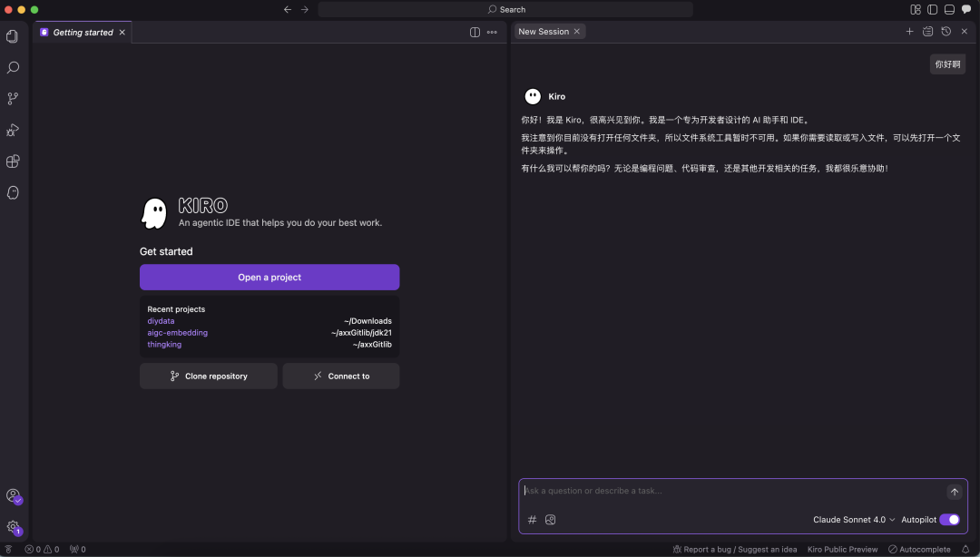The height and width of the screenshot is (557, 980).
Task: Add context with the # icon
Action: pos(532,520)
